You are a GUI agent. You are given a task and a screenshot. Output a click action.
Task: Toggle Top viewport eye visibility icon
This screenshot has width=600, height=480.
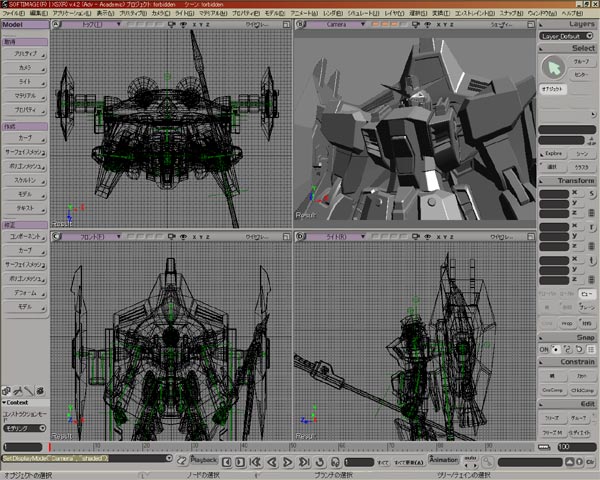(x=183, y=24)
